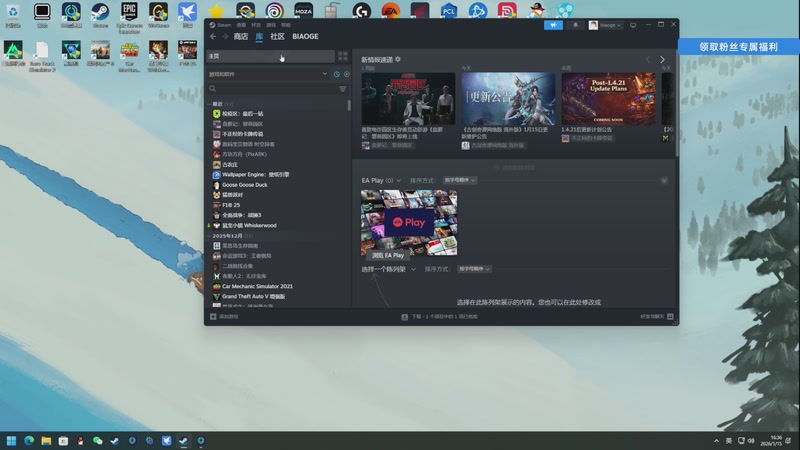800x450 pixels.
Task: Click the 领取粉丝专属福利 banner
Action: 738,47
